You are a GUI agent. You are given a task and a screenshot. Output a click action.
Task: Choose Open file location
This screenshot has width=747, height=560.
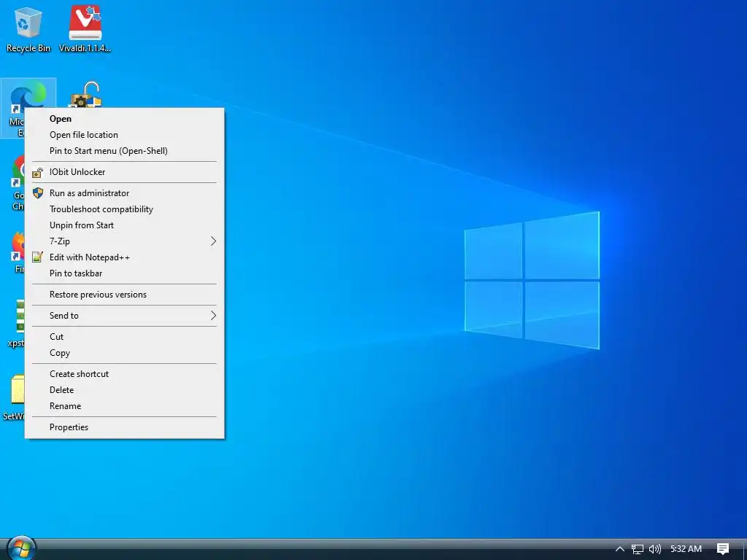[x=124, y=135]
